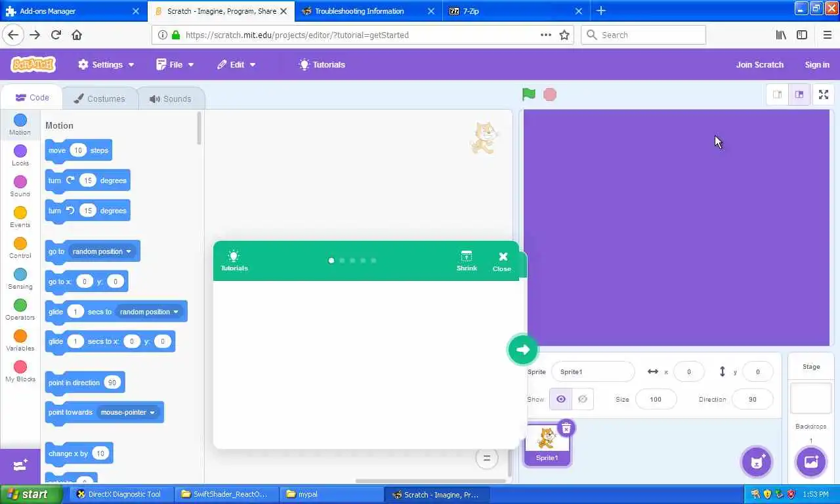Image resolution: width=840 pixels, height=504 pixels.
Task: Switch to large stage layout
Action: pyautogui.click(x=799, y=94)
